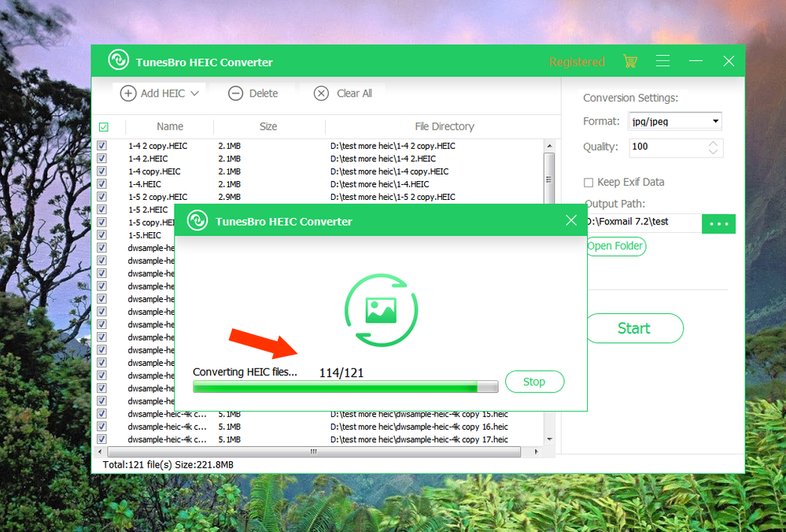
Task: Sort by the Size column header
Action: pos(268,127)
